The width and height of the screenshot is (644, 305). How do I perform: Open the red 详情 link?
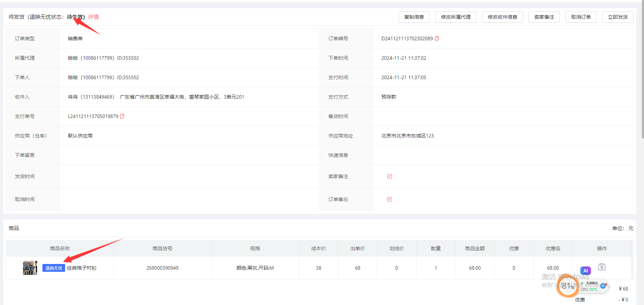coord(93,17)
